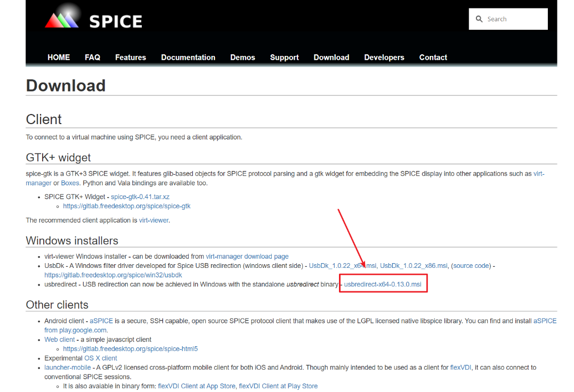
Task: Follow the flexVDI link
Action: [x=460, y=367]
